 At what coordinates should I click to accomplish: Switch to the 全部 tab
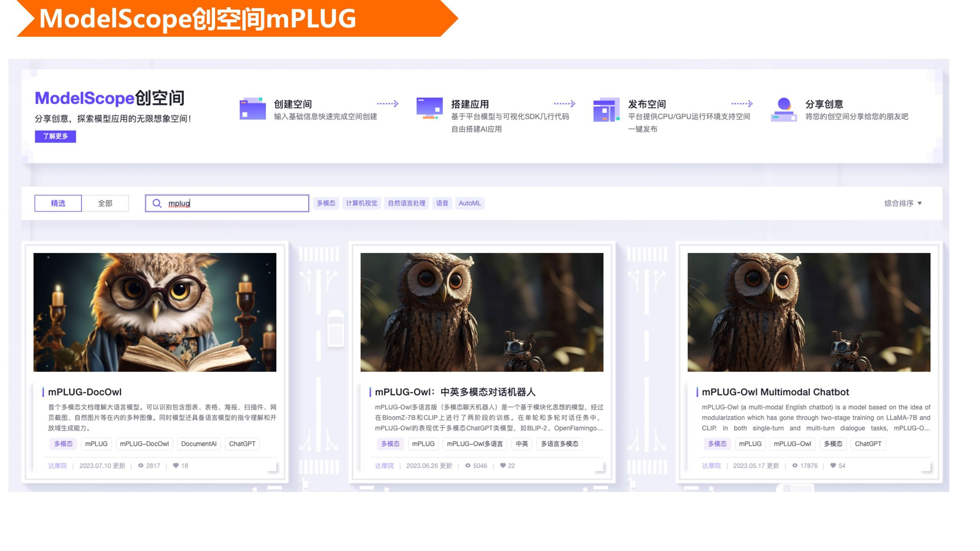(106, 203)
